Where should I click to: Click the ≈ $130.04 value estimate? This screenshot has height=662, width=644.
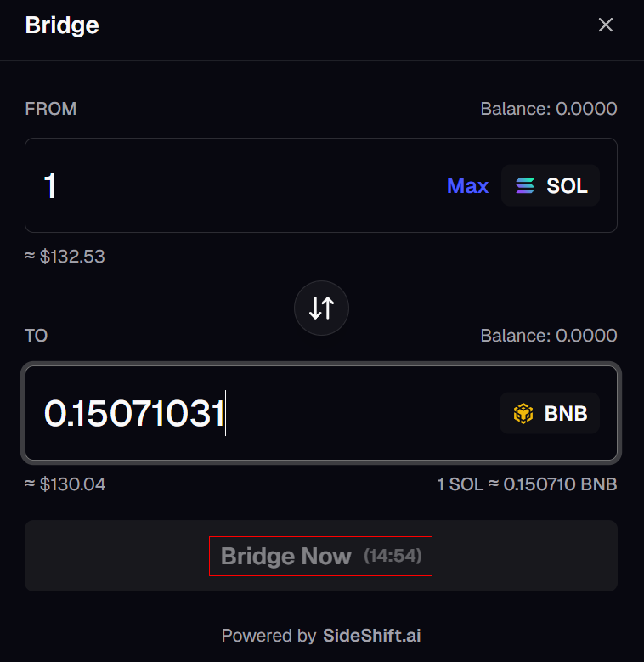pos(65,484)
